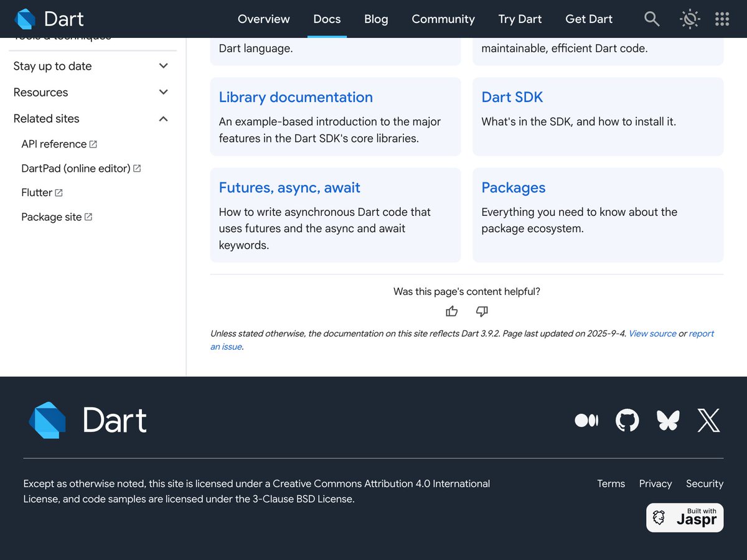
Task: Open Dart's Bluesky butterfly icon
Action: point(668,421)
